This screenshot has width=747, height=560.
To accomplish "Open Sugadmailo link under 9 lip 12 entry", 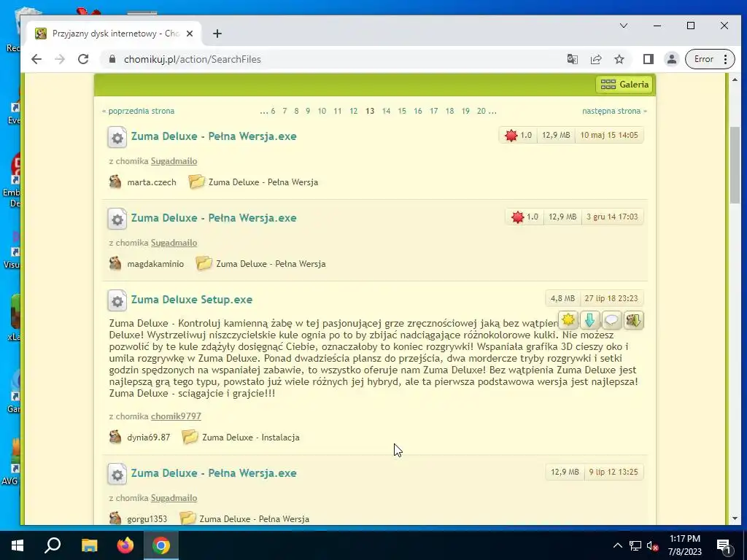I will click(x=174, y=498).
